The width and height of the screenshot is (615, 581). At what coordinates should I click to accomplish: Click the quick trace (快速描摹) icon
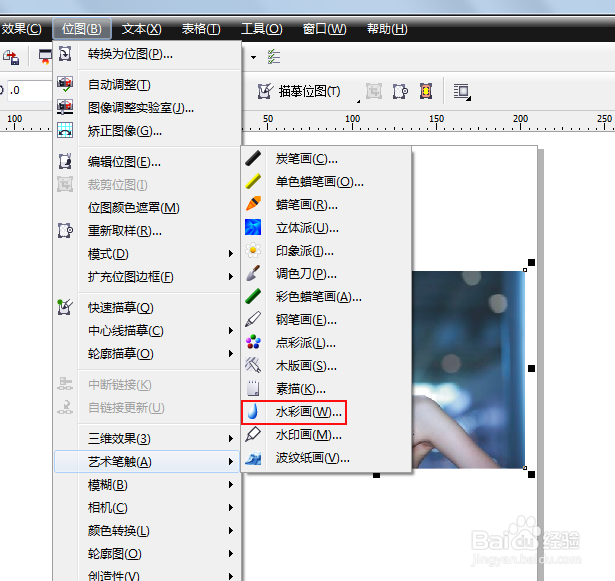(65, 307)
